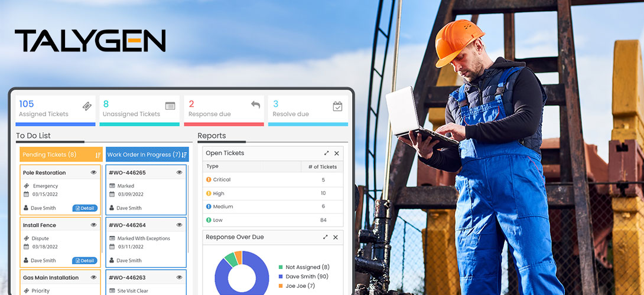
Task: Click the Low ticket count 84
Action: [x=323, y=220]
